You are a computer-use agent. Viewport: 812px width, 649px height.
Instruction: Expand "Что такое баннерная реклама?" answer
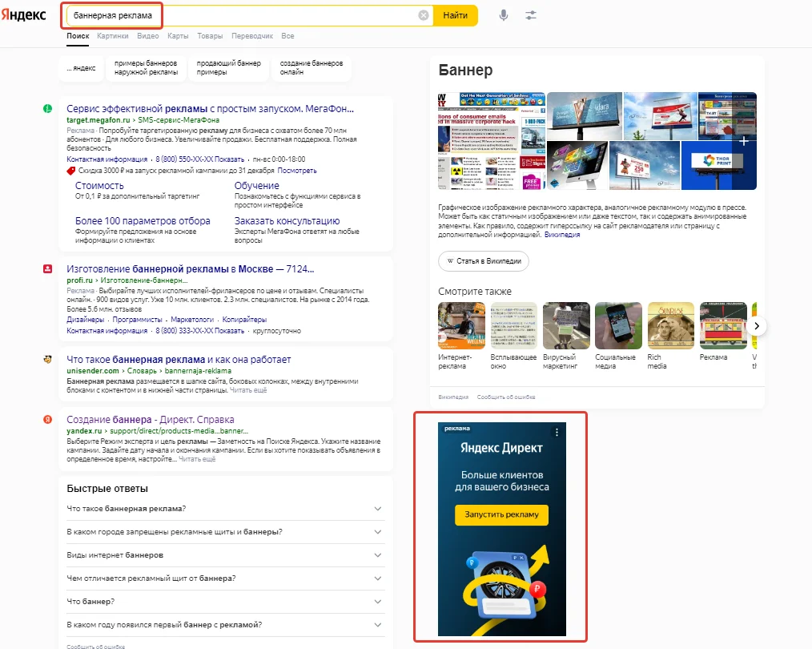[225, 509]
